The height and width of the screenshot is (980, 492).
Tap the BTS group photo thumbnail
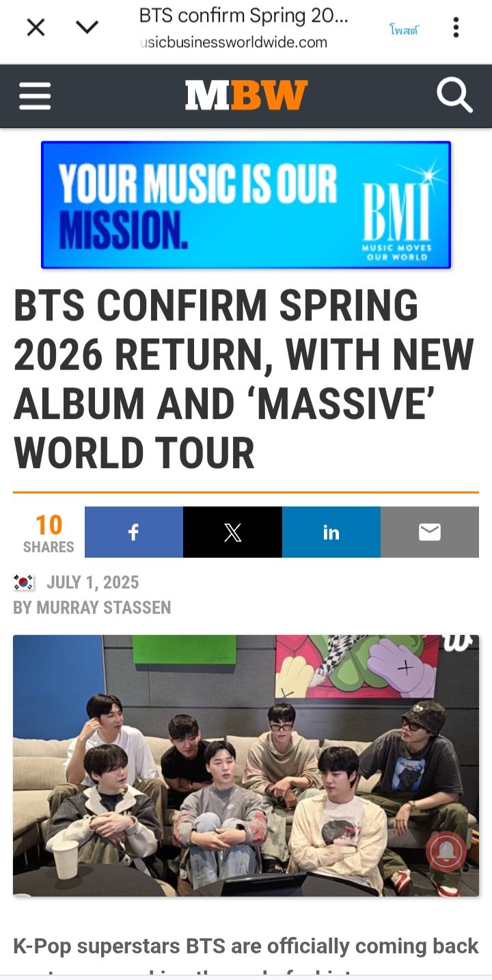coord(246,765)
